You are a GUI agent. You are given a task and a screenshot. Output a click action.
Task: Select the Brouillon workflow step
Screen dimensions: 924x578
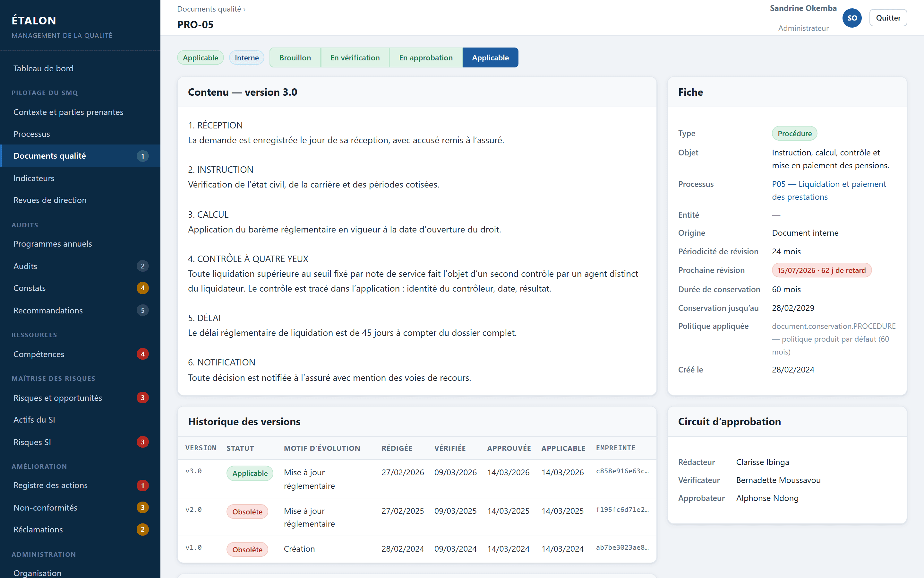click(295, 58)
